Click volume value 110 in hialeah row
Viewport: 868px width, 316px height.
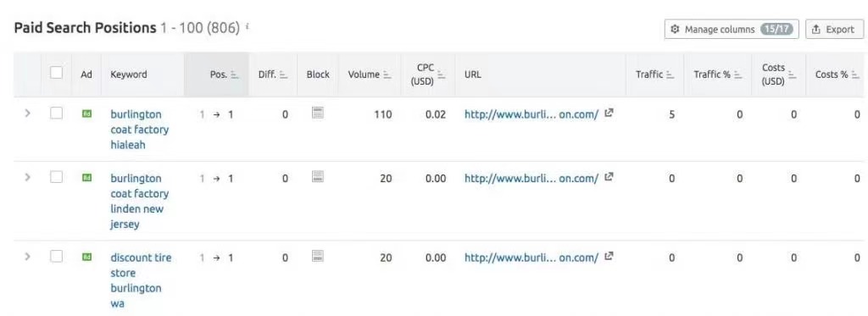click(x=382, y=114)
